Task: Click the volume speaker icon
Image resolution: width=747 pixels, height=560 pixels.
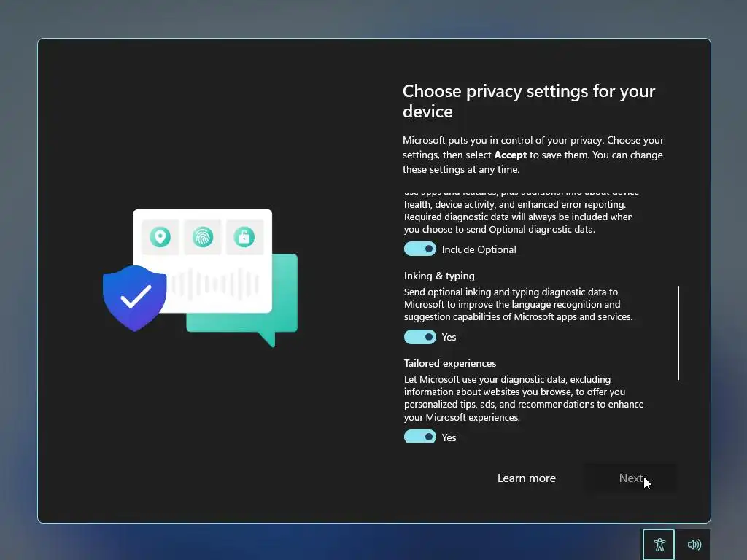Action: tap(694, 544)
